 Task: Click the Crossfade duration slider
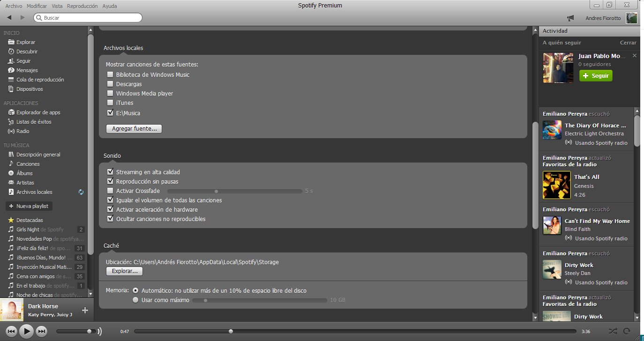pyautogui.click(x=234, y=191)
